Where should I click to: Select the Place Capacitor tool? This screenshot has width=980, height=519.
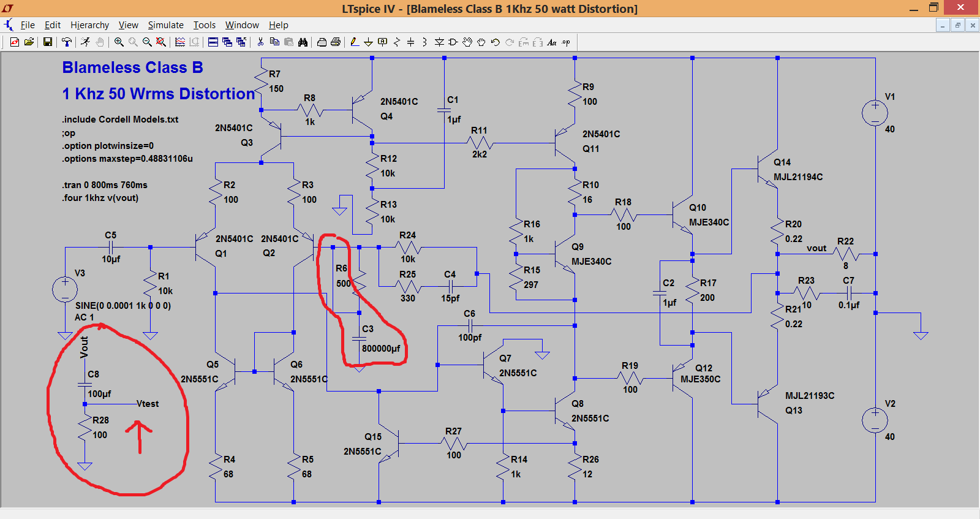pos(410,42)
